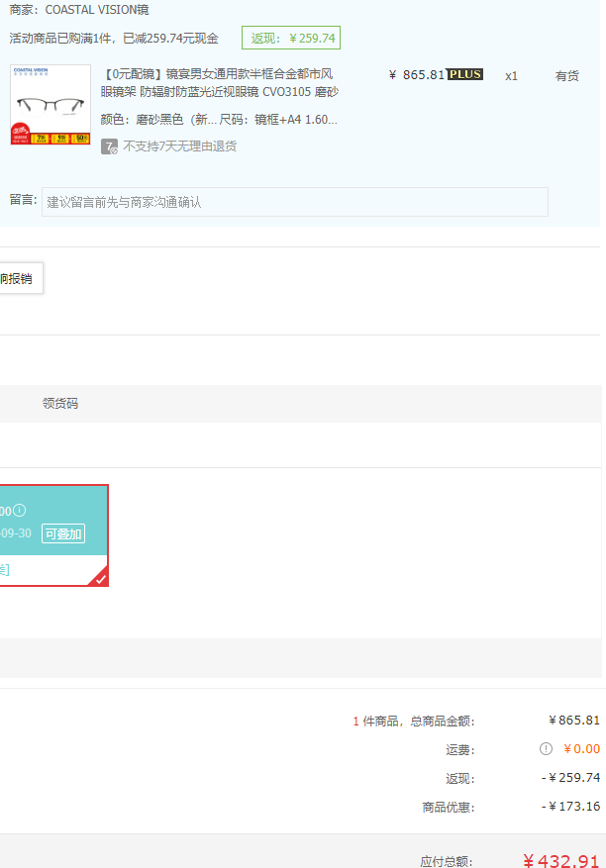Click the 总商品金额 ¥865.81 value
This screenshot has width=606, height=868.
coord(574,721)
